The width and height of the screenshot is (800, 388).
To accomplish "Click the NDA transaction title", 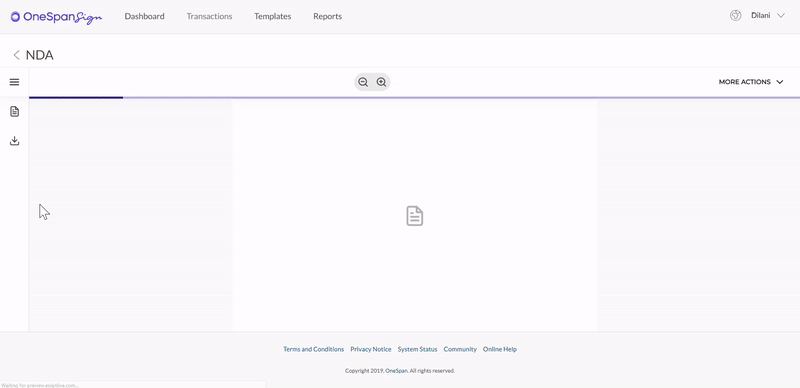I will click(40, 55).
